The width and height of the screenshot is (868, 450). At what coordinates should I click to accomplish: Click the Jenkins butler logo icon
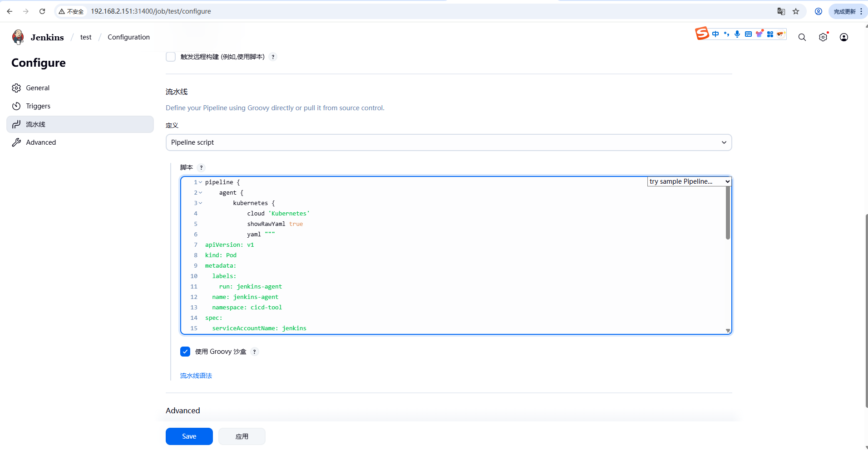click(x=18, y=37)
